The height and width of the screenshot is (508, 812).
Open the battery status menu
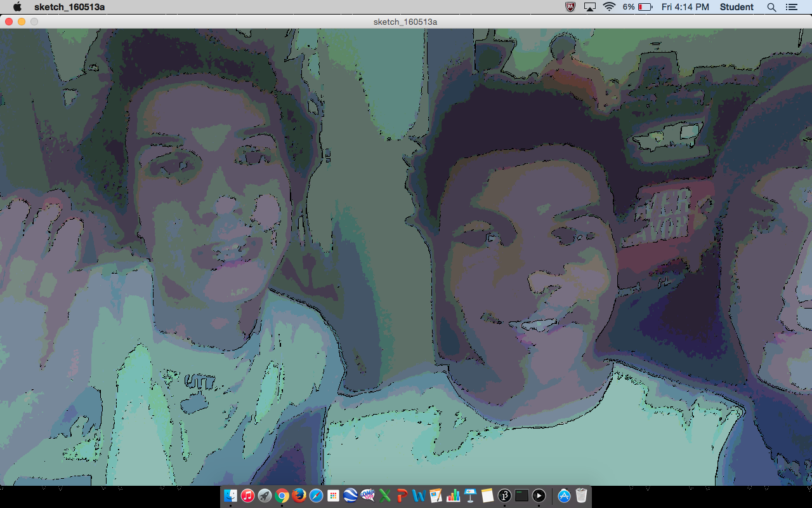[x=638, y=7]
